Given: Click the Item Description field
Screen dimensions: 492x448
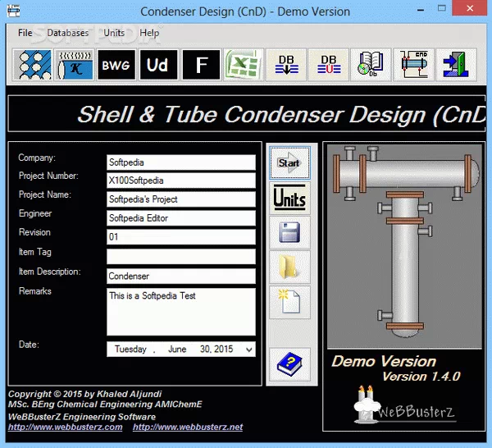Looking at the screenshot, I should click(181, 276).
